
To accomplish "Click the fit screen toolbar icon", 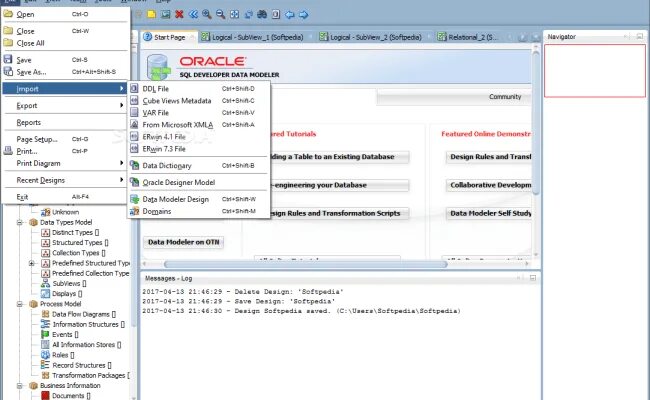I will 234,15.
